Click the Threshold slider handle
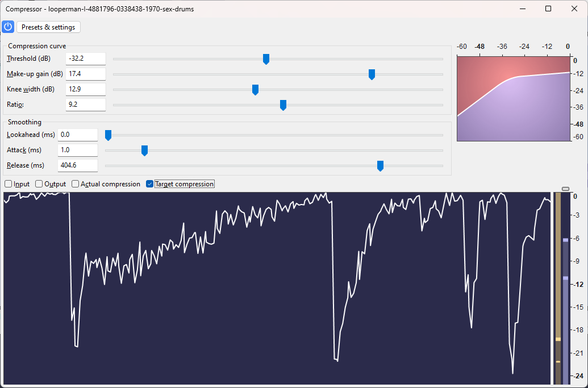This screenshot has width=588, height=388. [266, 59]
